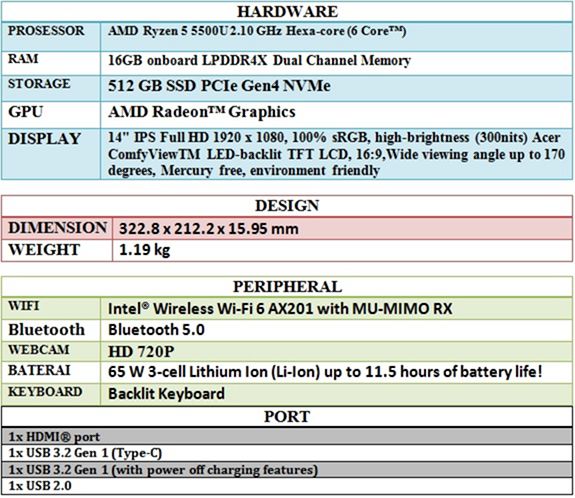Select the AMD Radeon Graphics cell
This screenshot has width=575, height=498.
[336, 115]
